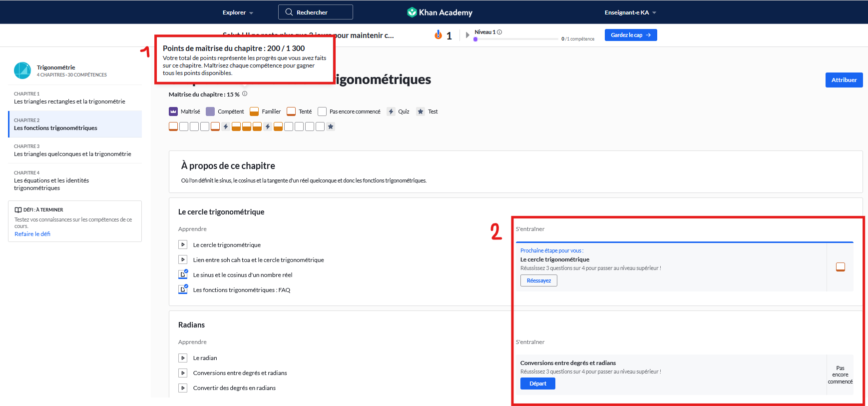Image resolution: width=868 pixels, height=406 pixels.
Task: Click the Trigonométrie course icon
Action: click(x=22, y=70)
